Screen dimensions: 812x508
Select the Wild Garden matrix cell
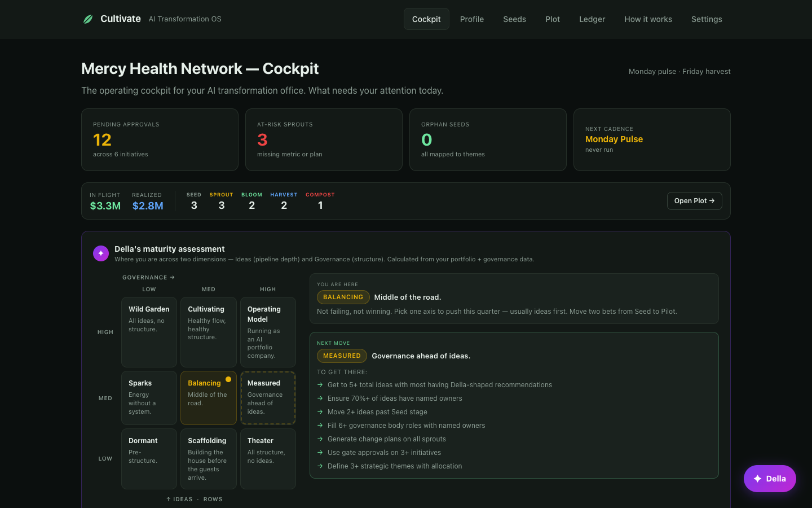149,332
